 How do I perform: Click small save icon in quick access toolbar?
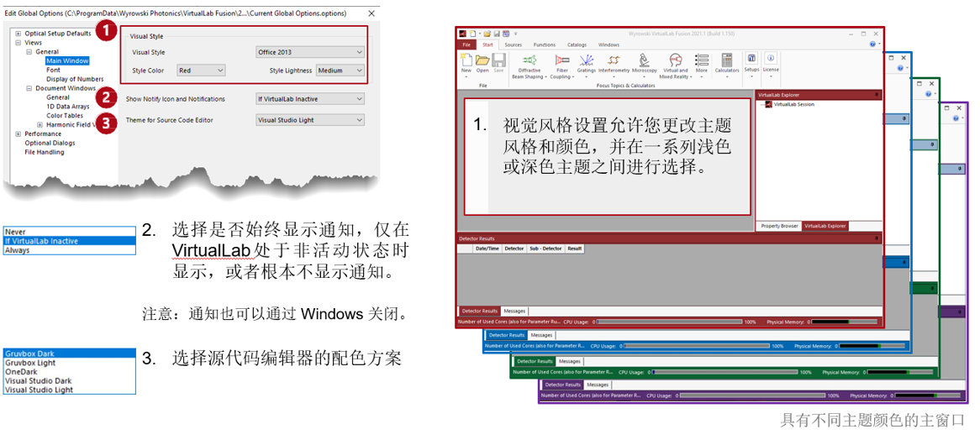pos(496,33)
